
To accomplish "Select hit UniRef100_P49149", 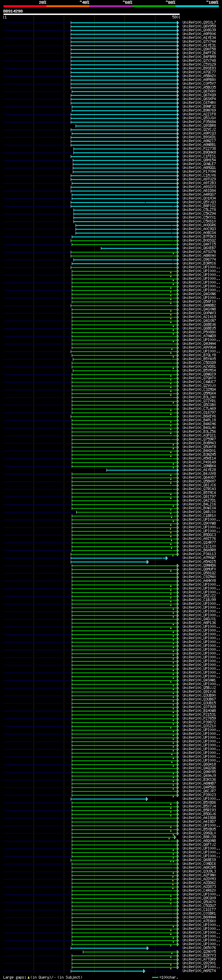I will (199, 462).
